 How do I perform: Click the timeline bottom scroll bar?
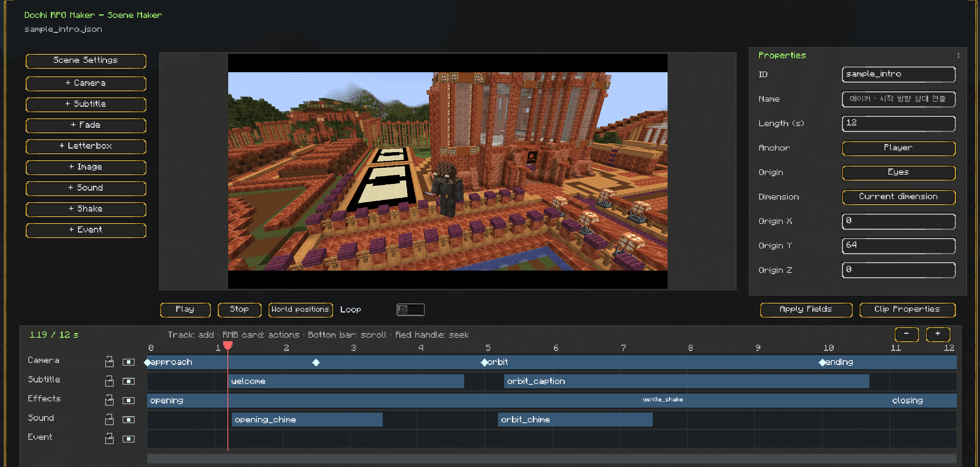(x=552, y=458)
